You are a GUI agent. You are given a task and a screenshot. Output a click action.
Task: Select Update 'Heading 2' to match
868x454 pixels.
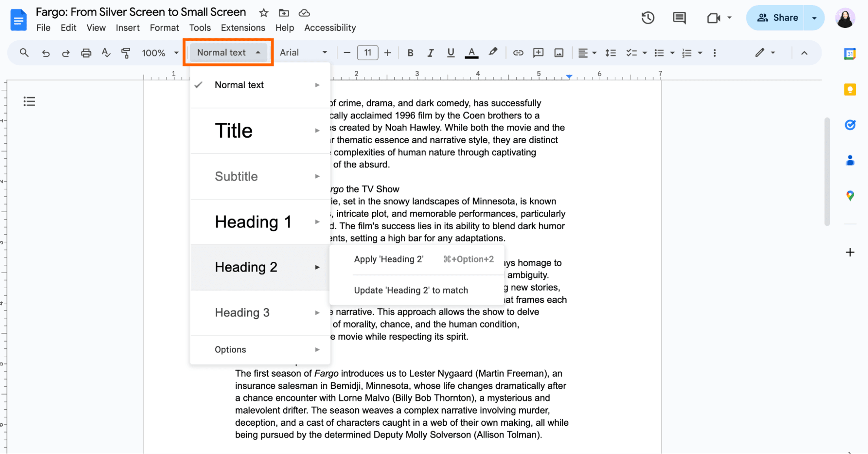417,290
